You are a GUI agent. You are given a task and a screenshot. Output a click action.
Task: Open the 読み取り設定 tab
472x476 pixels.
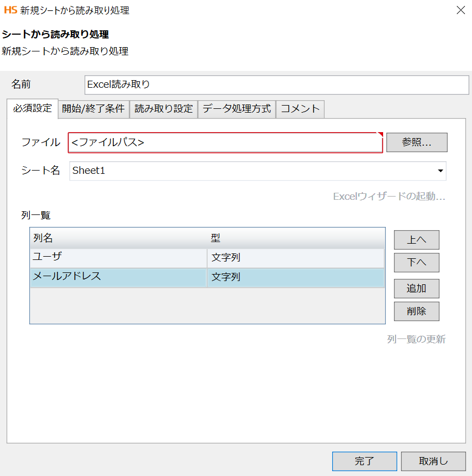click(x=164, y=109)
